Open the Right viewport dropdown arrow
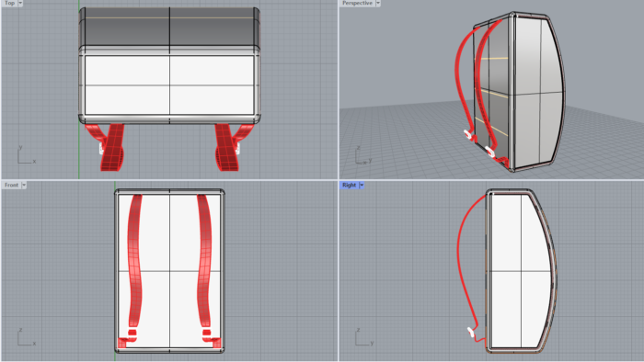 tap(362, 185)
